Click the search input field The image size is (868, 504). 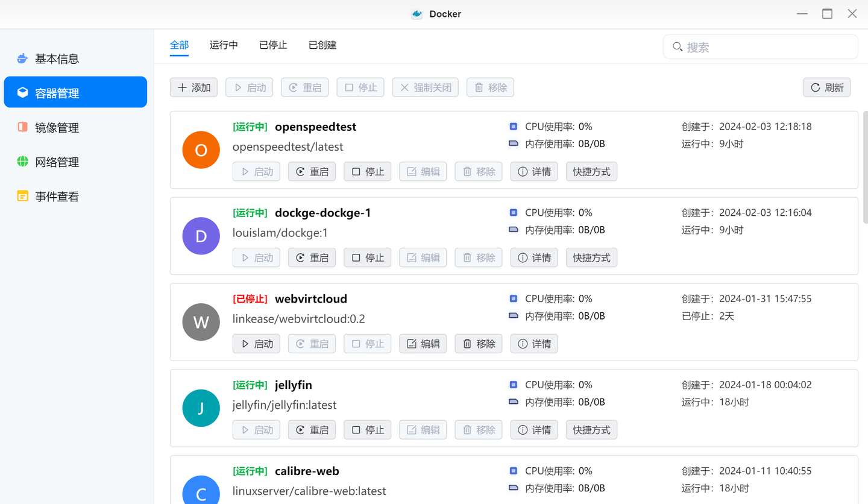(760, 46)
